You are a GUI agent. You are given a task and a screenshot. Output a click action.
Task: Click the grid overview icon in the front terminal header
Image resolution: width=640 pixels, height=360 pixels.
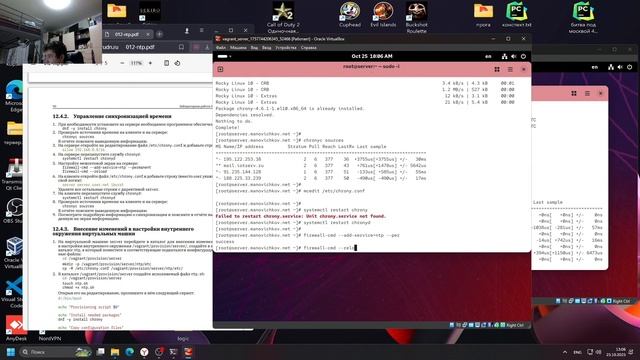(497, 69)
